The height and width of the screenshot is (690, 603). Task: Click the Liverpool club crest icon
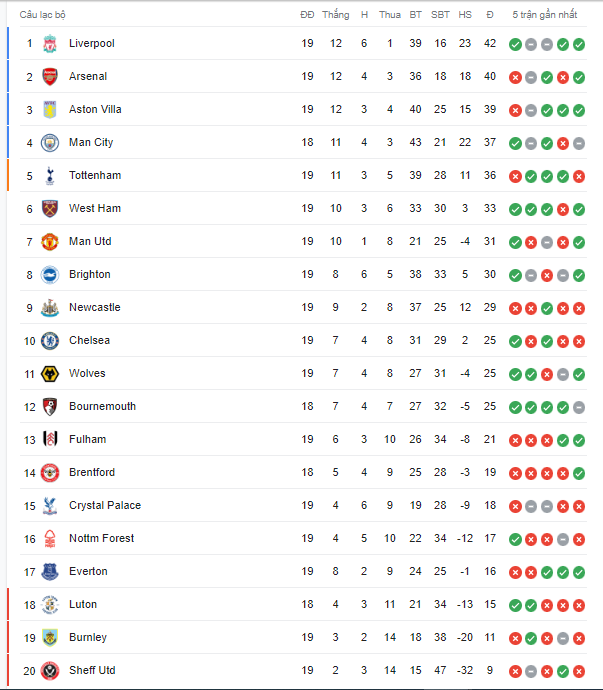click(x=50, y=44)
